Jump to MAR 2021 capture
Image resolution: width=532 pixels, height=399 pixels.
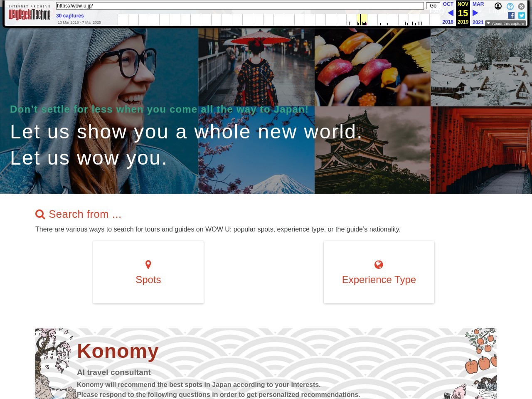click(478, 4)
